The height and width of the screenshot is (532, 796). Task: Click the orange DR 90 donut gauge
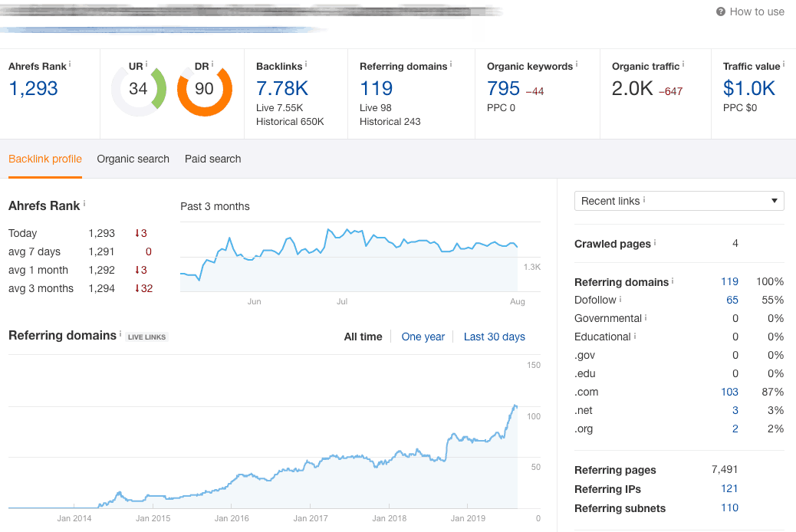pos(205,89)
